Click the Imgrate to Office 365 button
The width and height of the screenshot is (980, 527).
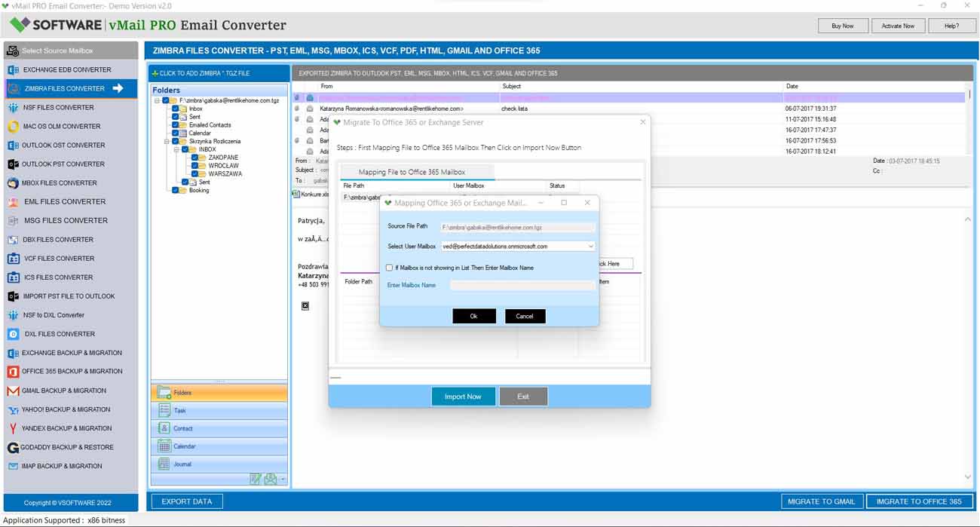[919, 501]
